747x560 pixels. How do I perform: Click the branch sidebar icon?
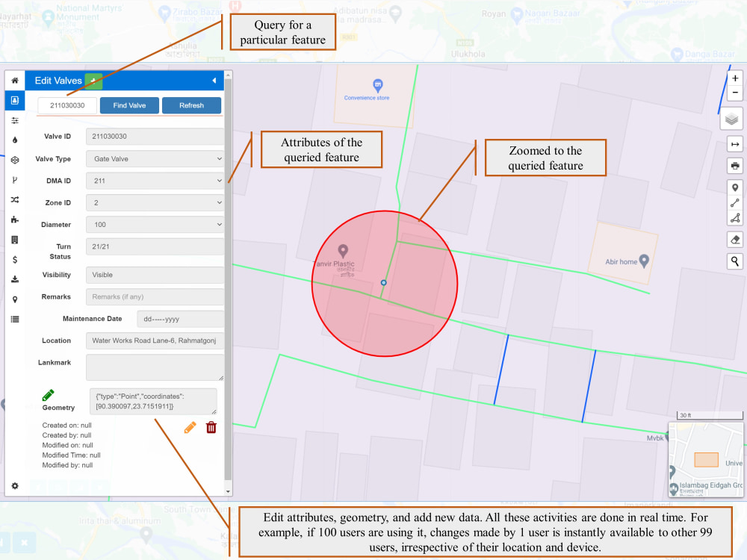point(15,180)
